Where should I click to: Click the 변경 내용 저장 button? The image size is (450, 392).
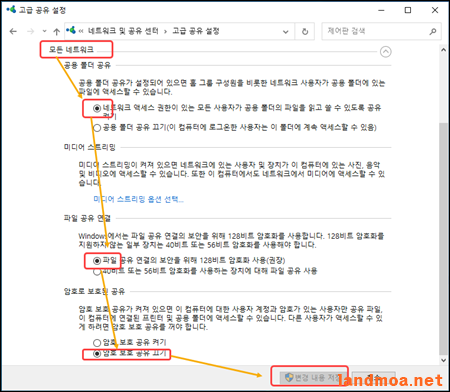click(x=313, y=378)
